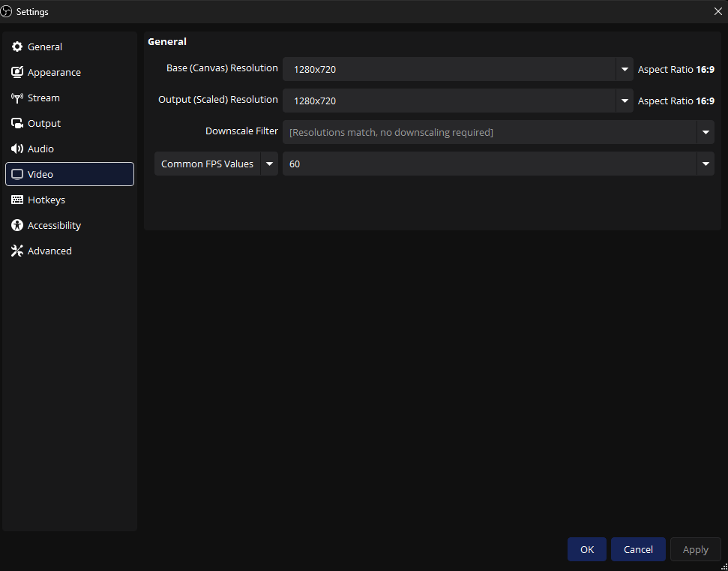Click the Video monitor icon

17,174
